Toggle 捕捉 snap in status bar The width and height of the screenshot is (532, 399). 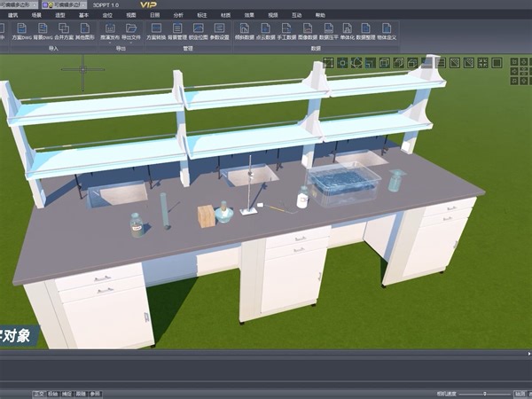66,394
